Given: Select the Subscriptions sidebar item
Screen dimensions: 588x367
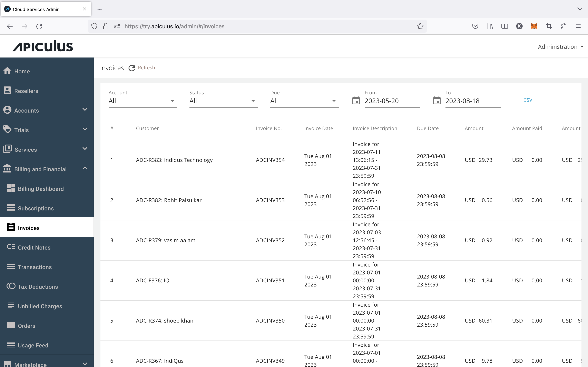Looking at the screenshot, I should coord(36,208).
